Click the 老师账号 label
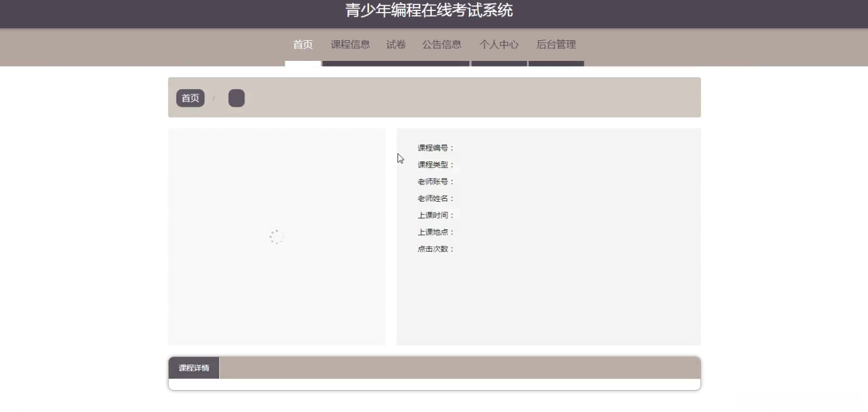 [436, 182]
